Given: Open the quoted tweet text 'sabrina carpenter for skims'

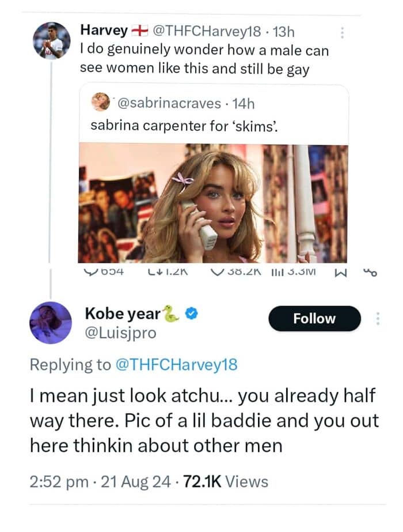Looking at the screenshot, I should 184,126.
